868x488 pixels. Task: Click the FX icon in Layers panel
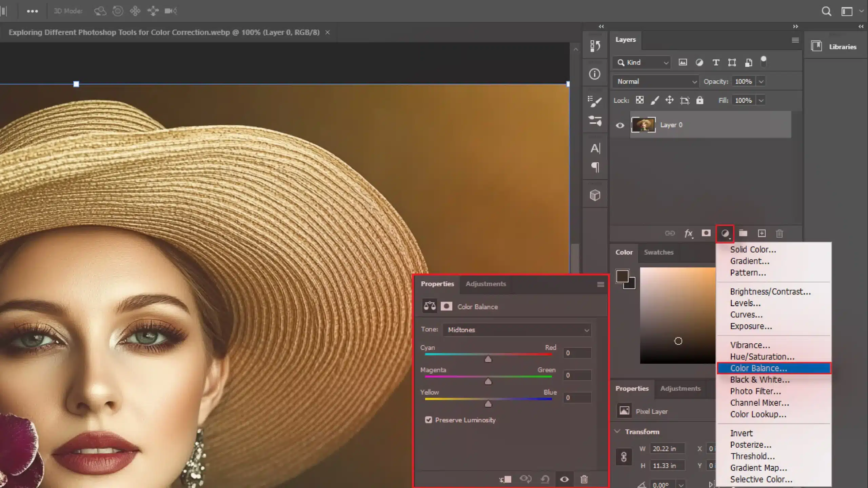(x=689, y=233)
